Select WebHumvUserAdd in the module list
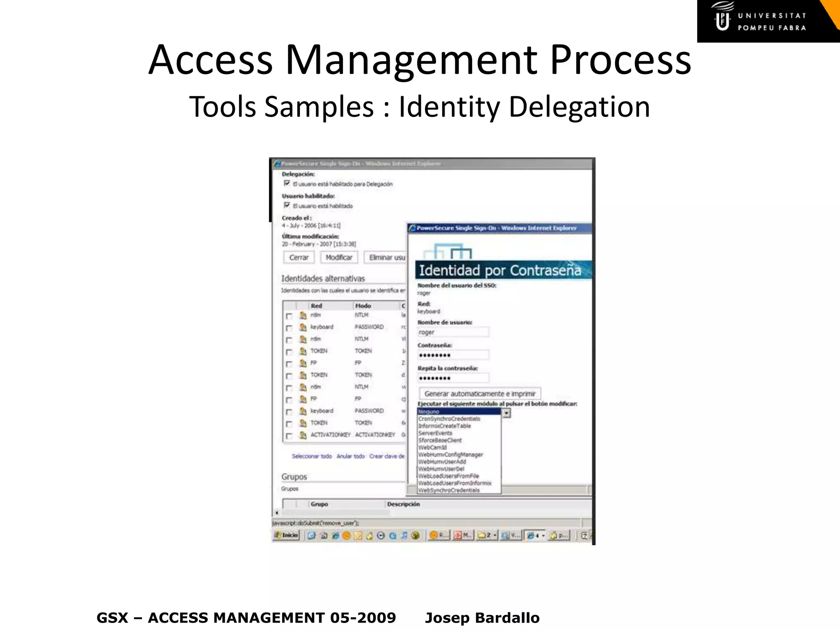Screen dimensions: 840x630 click(459, 461)
